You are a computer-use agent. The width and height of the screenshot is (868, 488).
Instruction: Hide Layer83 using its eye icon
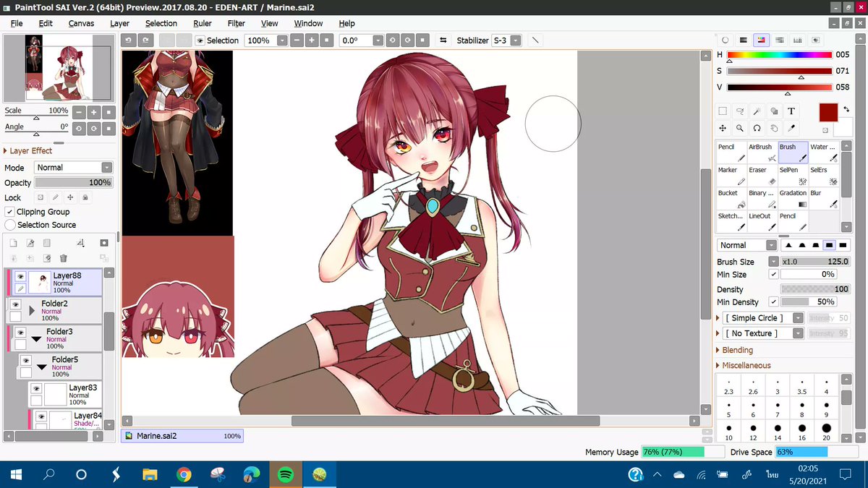36,389
